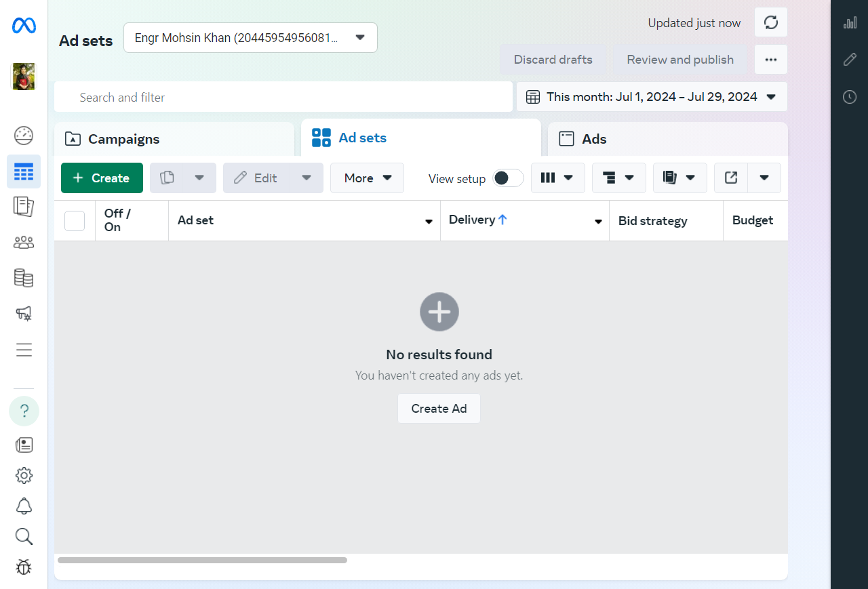Open All tools hamburger menu
This screenshot has width=868, height=589.
pos(24,350)
